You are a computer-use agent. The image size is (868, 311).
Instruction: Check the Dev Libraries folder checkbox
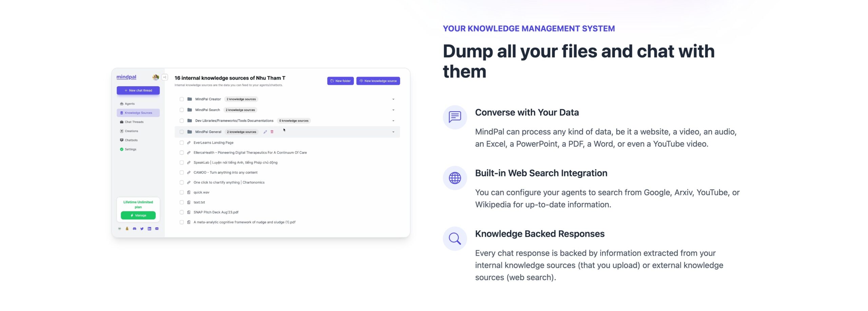point(182,121)
